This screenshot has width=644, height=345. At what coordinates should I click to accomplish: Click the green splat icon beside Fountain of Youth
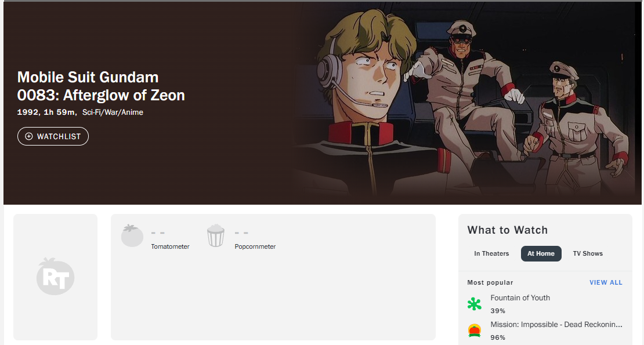click(475, 304)
